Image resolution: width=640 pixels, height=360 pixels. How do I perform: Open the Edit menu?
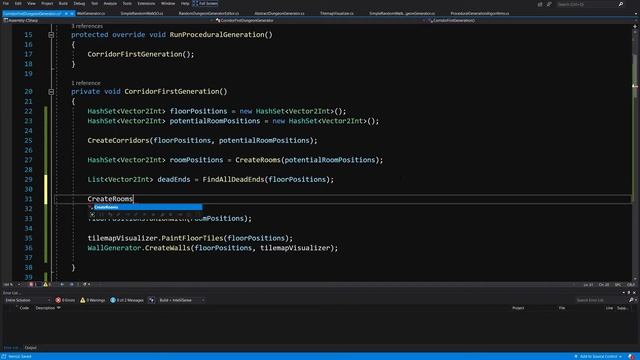click(18, 3)
